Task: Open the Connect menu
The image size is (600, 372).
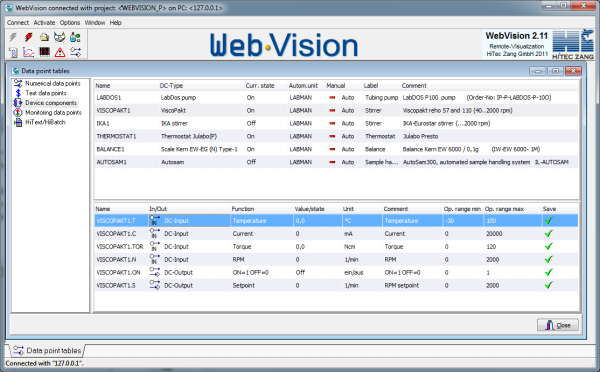Action: (18, 23)
